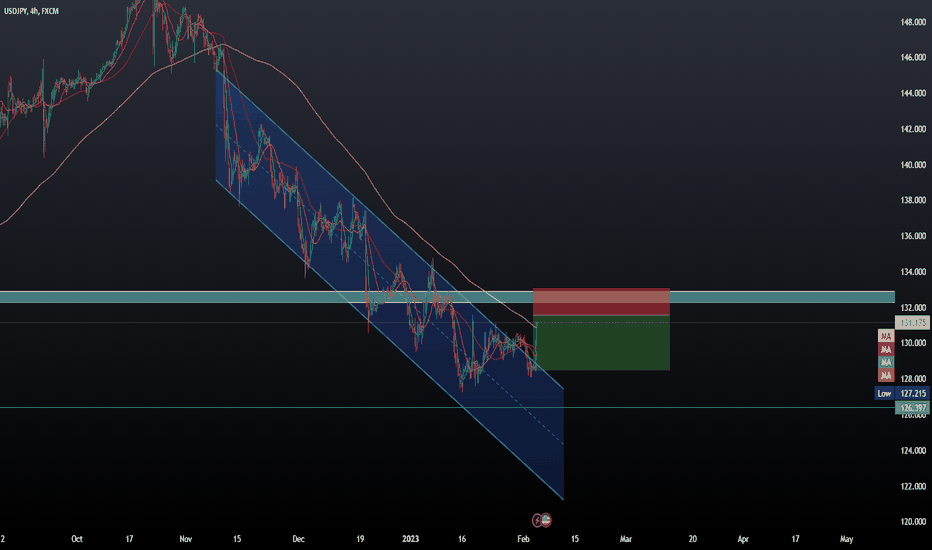This screenshot has width=932, height=550.
Task: Click the 127.215 low price value
Action: (912, 393)
